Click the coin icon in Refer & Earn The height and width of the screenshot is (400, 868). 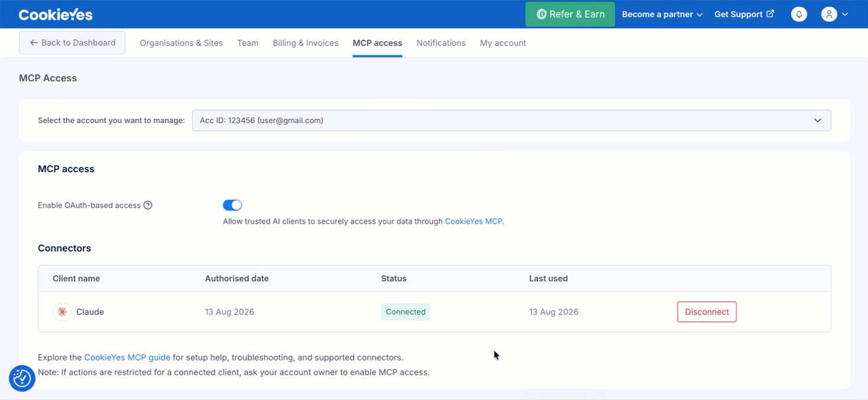(x=541, y=14)
